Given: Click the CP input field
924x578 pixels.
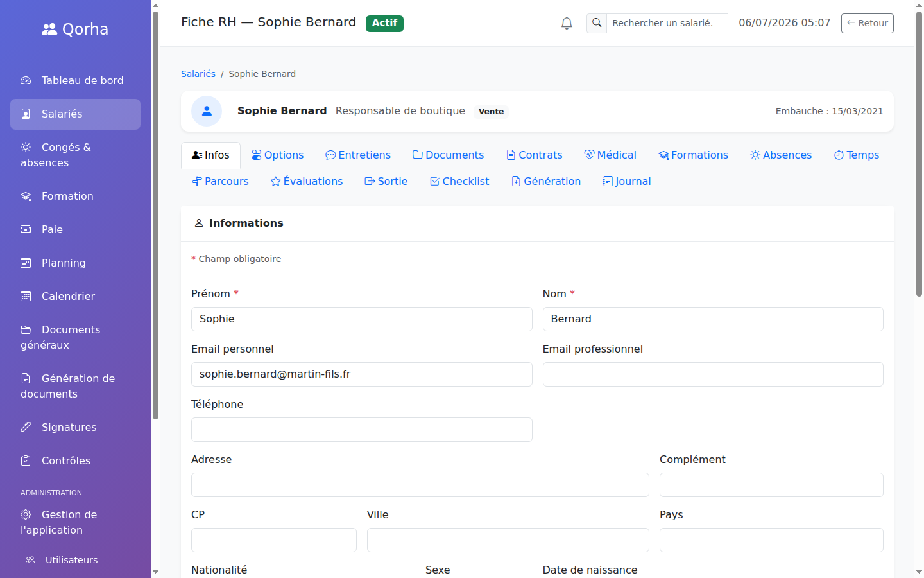Looking at the screenshot, I should (x=274, y=540).
